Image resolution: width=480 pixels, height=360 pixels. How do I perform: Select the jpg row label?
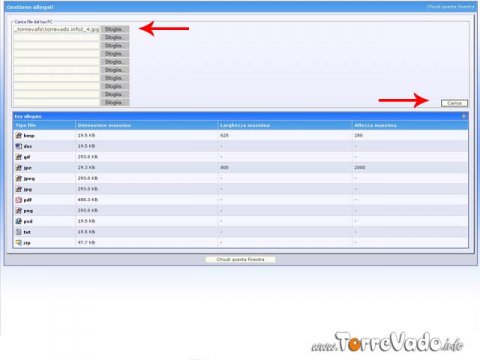(28, 189)
